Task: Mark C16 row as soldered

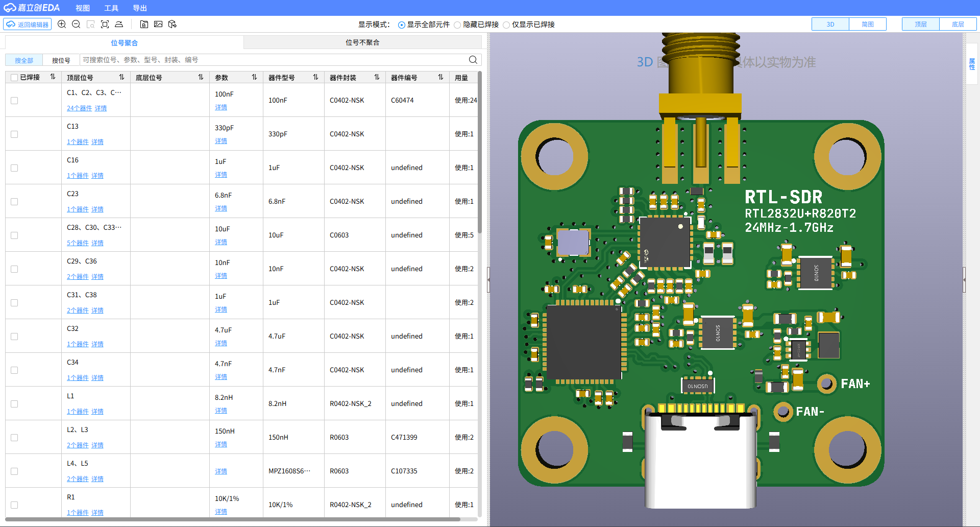Action: [14, 168]
